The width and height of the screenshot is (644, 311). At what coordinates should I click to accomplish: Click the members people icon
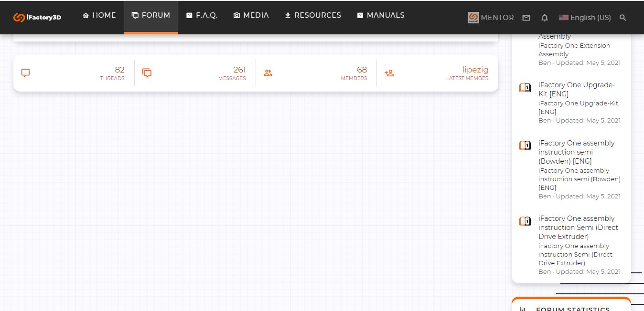pos(268,73)
